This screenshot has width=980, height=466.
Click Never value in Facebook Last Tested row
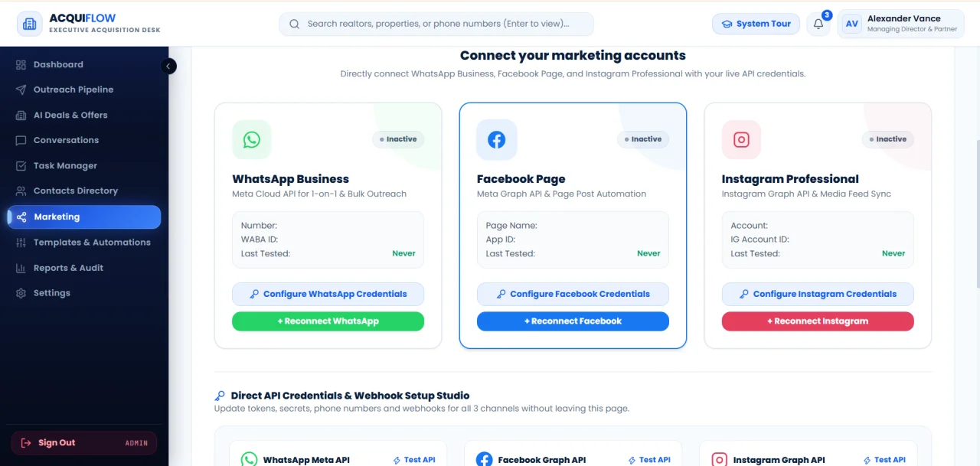[648, 253]
